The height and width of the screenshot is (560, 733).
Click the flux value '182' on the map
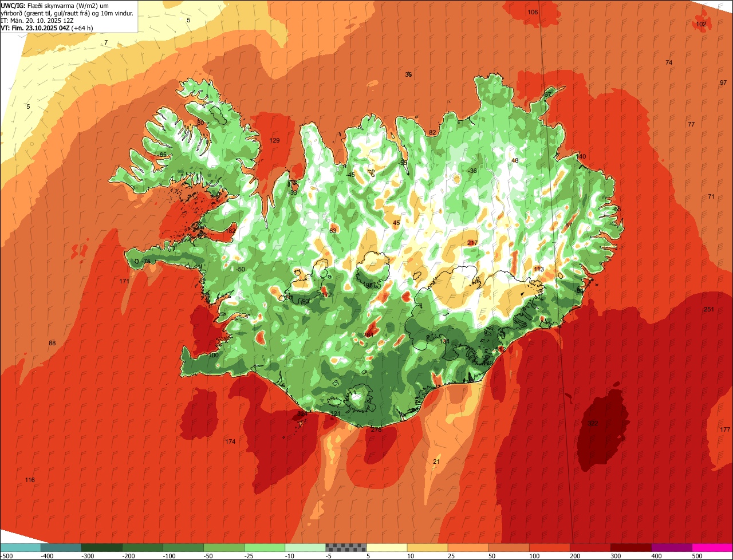pos(231,231)
